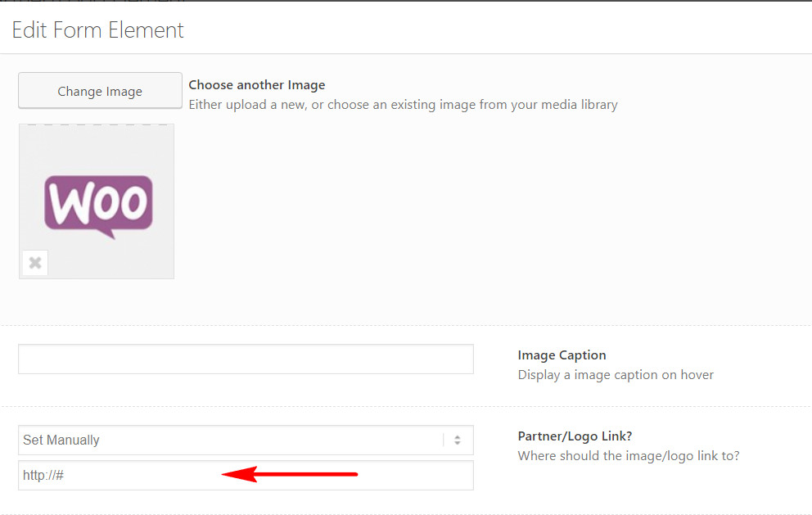Screen dimensions: 812x515
Task: Click the 'Choose another Image' label
Action: (x=257, y=85)
